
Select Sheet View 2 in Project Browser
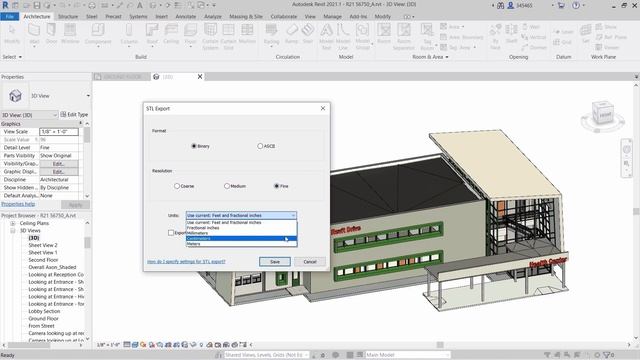coord(43,245)
